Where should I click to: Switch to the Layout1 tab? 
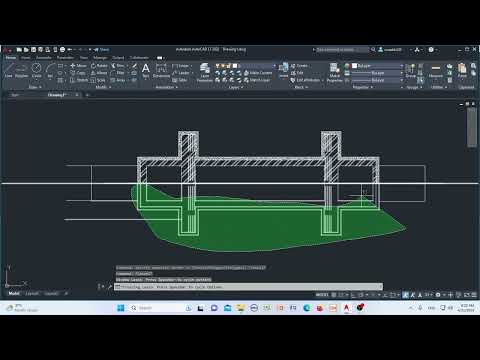pos(32,293)
